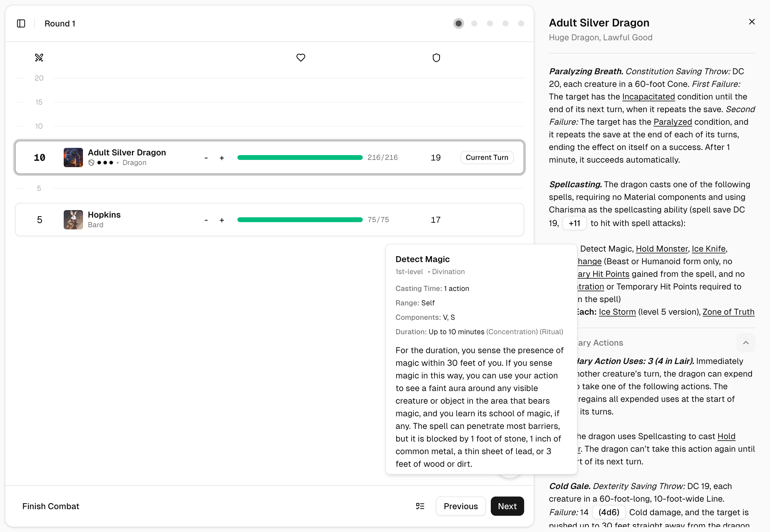Increase Hopkins hit points with plus
The image size is (770, 532).
click(222, 220)
